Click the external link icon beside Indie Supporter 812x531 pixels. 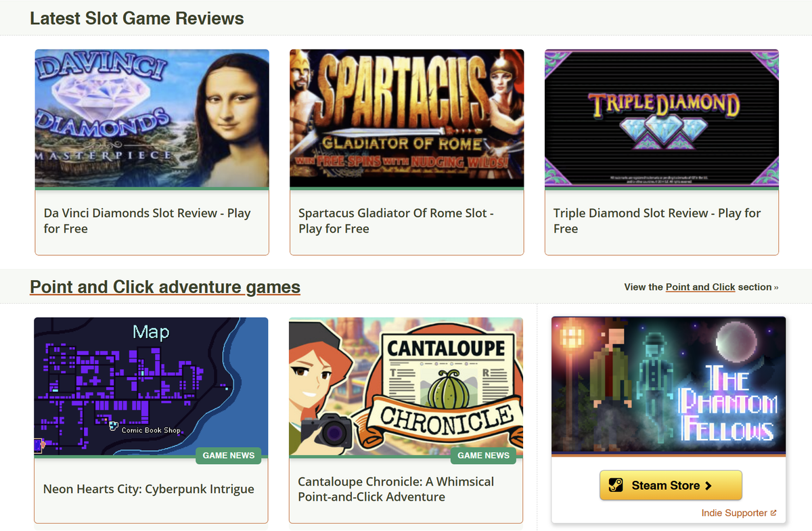[x=773, y=513]
